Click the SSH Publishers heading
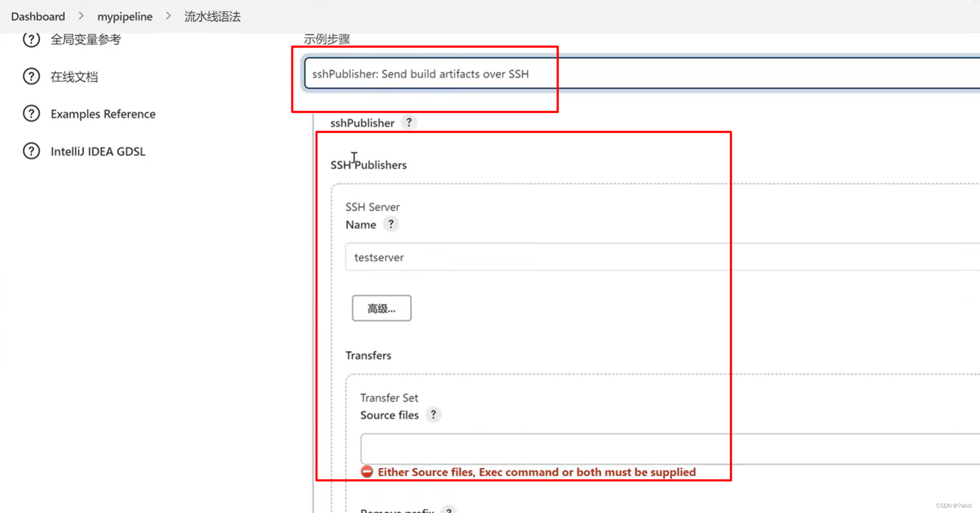 coord(369,165)
